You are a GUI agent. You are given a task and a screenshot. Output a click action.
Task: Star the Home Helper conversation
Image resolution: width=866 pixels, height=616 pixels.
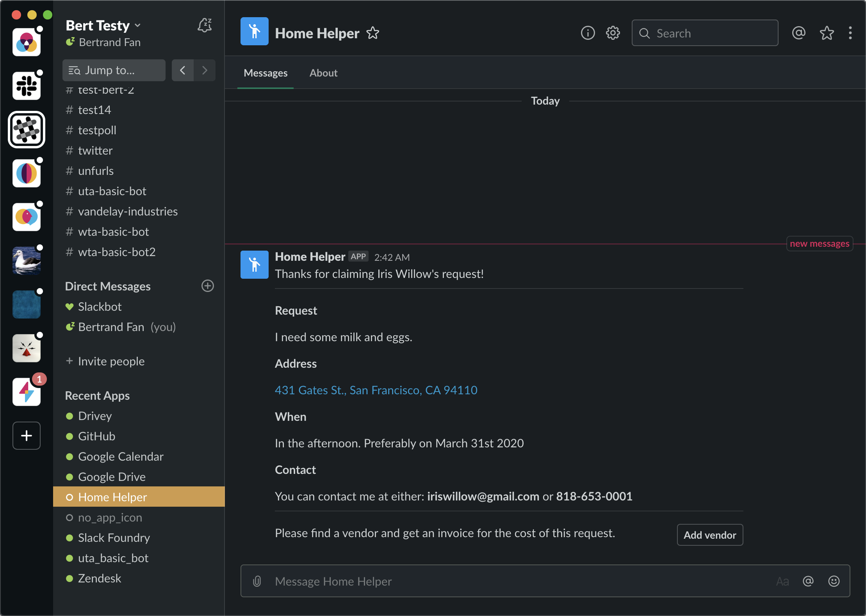(373, 33)
